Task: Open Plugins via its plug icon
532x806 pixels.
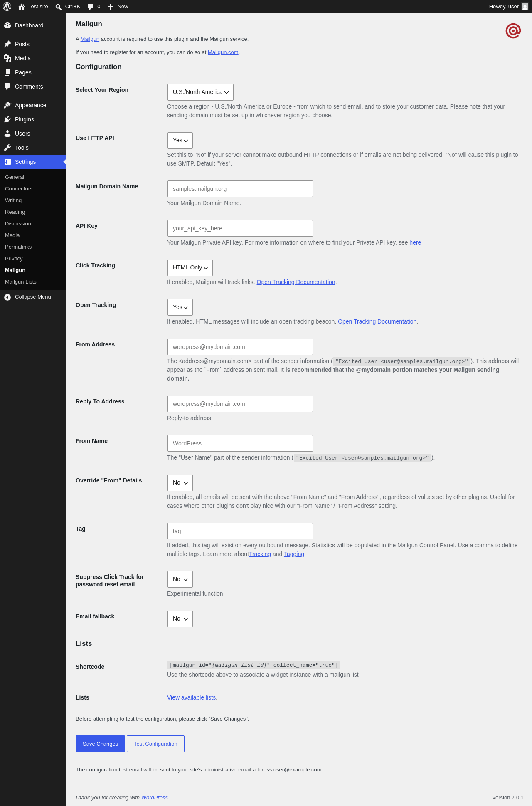Action: [7, 119]
